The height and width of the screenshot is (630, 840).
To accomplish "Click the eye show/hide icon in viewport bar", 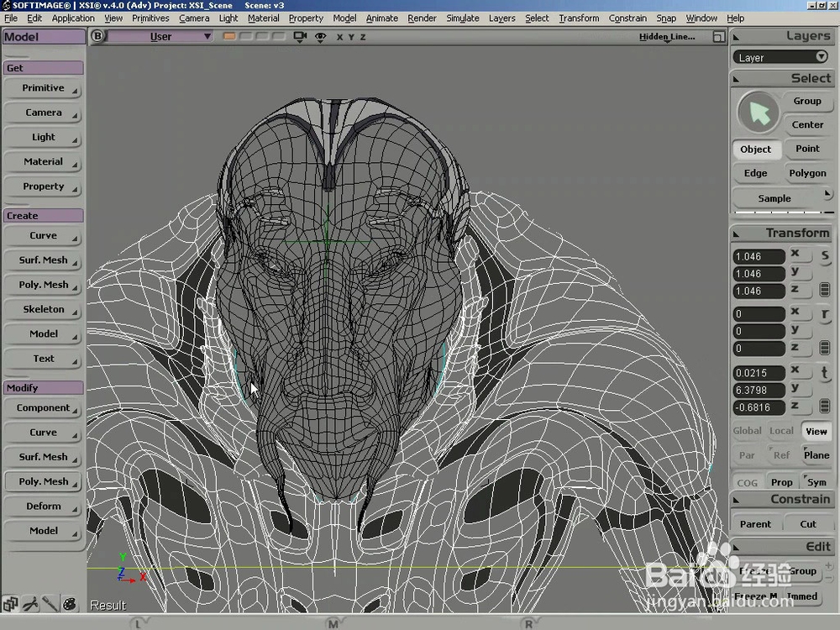I will click(320, 37).
